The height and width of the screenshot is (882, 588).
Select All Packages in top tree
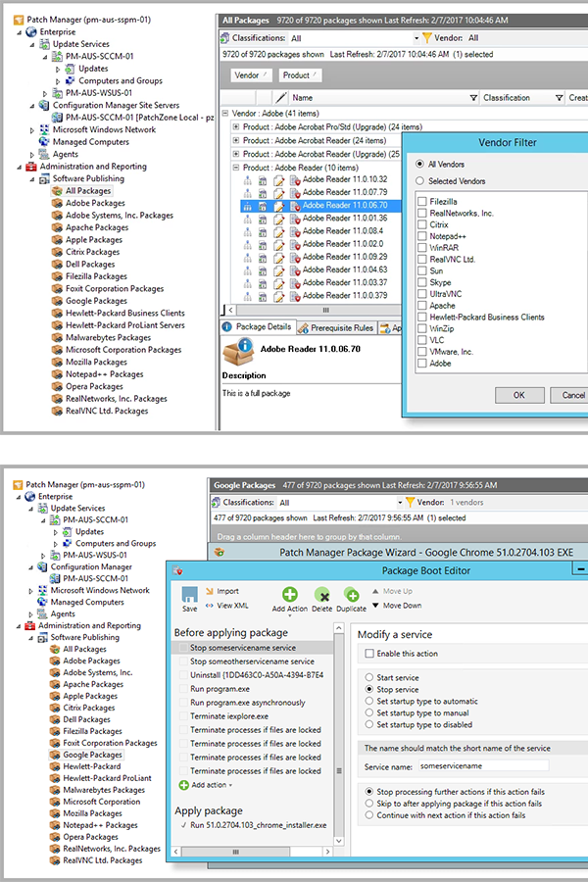88,191
